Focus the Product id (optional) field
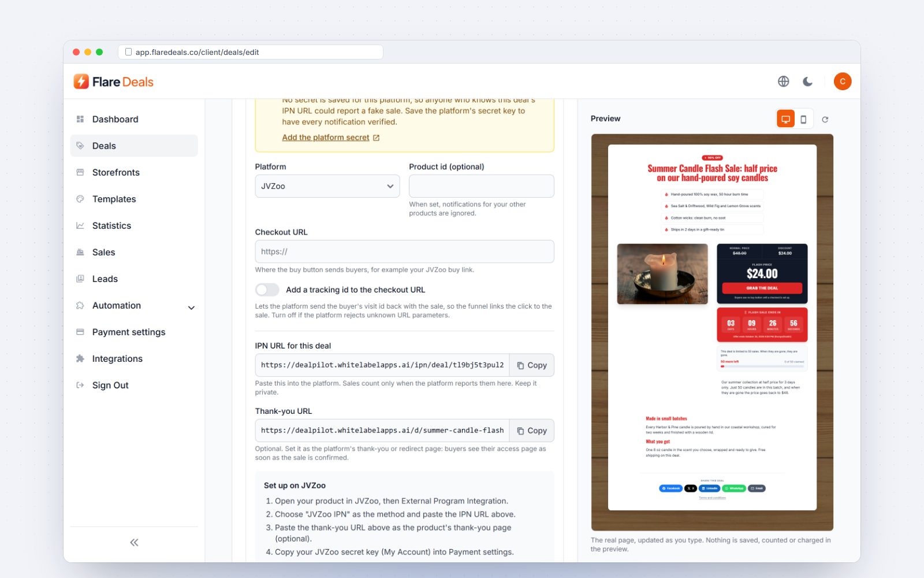924x578 pixels. pos(482,186)
